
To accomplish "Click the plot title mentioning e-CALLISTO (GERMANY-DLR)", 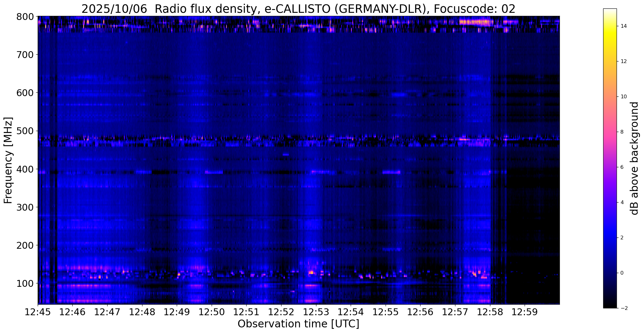I will [x=298, y=9].
